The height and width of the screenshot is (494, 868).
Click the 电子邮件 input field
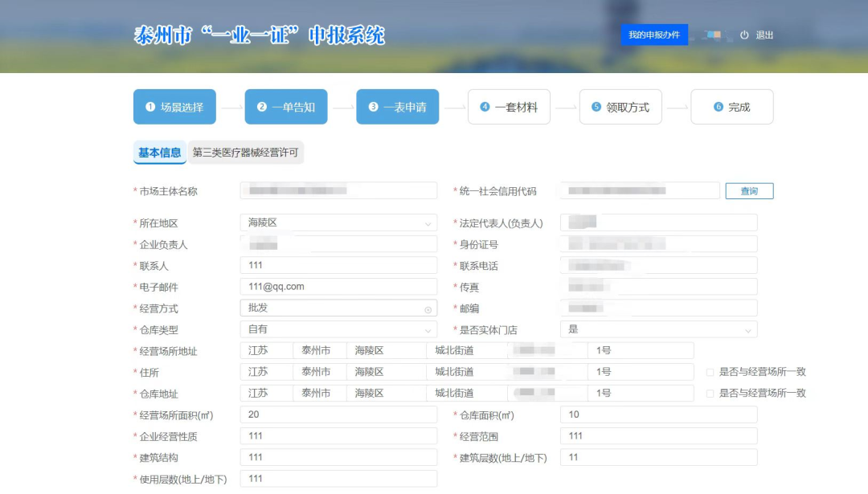(x=338, y=287)
